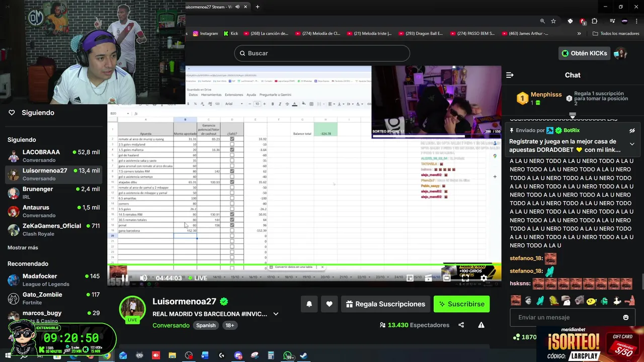Open Extensiones menu in streamed spreadsheet
The image size is (644, 362).
(x=234, y=95)
